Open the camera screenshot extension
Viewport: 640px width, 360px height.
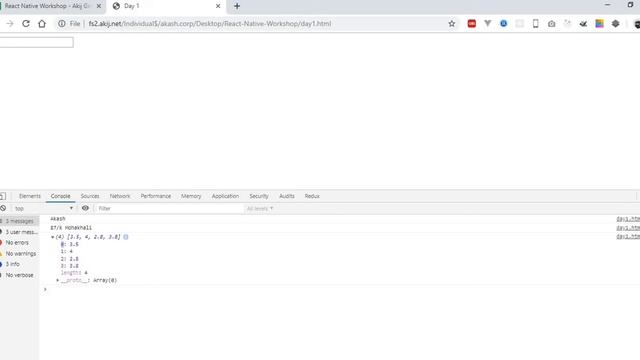[x=551, y=24]
